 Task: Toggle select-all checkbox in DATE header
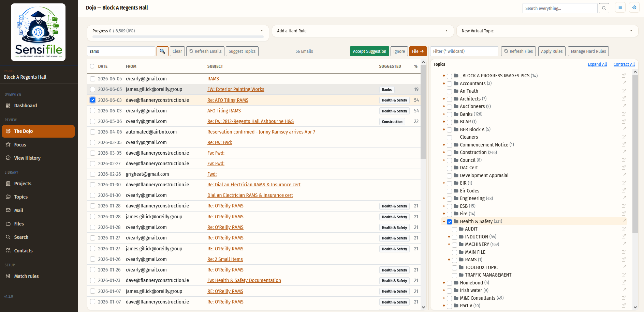coord(92,66)
